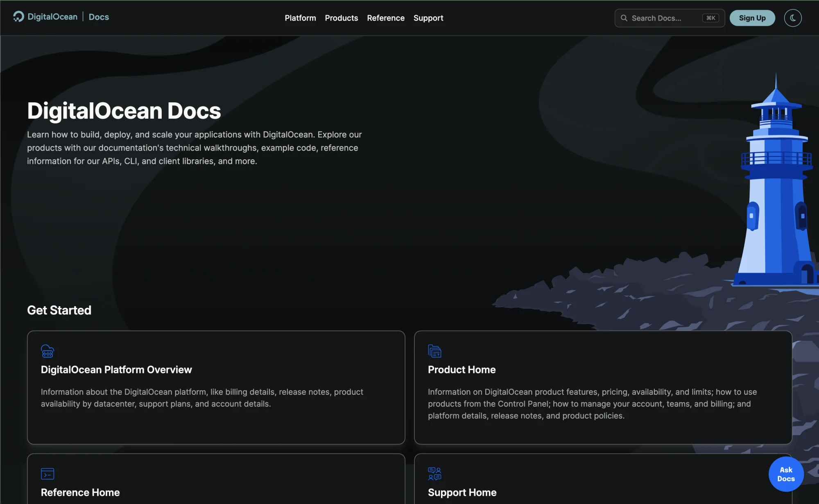Click the Get Started heading
The image size is (819, 504).
[59, 310]
